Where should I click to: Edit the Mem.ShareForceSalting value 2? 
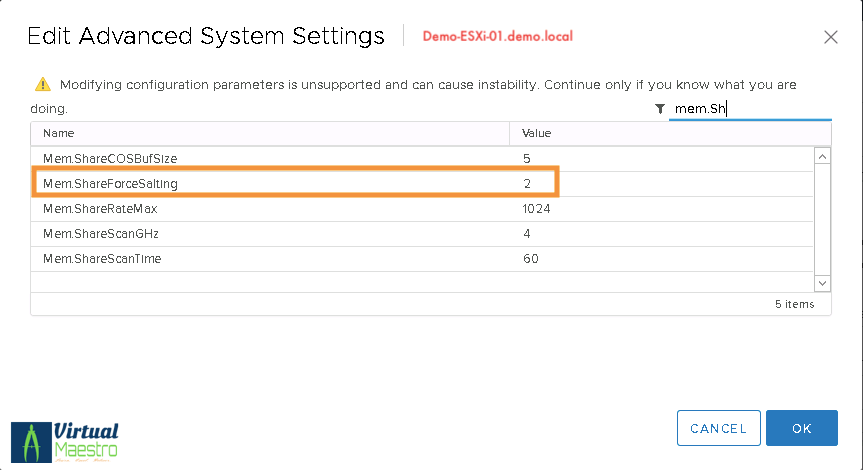coord(527,183)
